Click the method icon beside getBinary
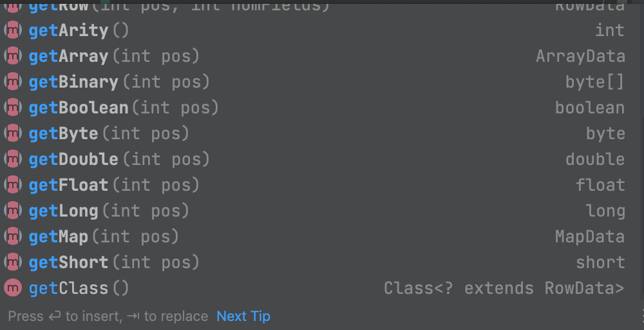This screenshot has height=330, width=644. coord(13,82)
